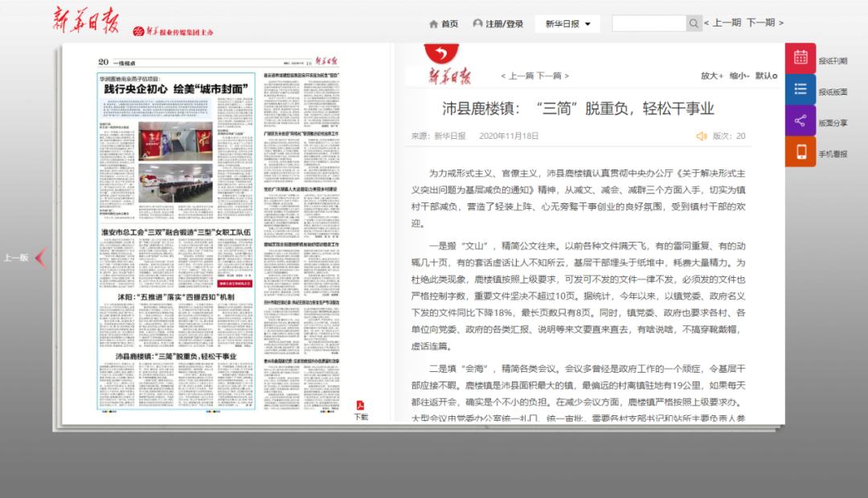Click into the search input field

click(648, 23)
